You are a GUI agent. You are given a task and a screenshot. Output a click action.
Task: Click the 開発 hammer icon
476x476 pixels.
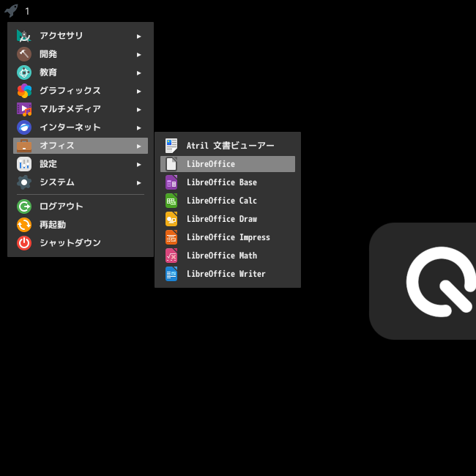pos(24,54)
